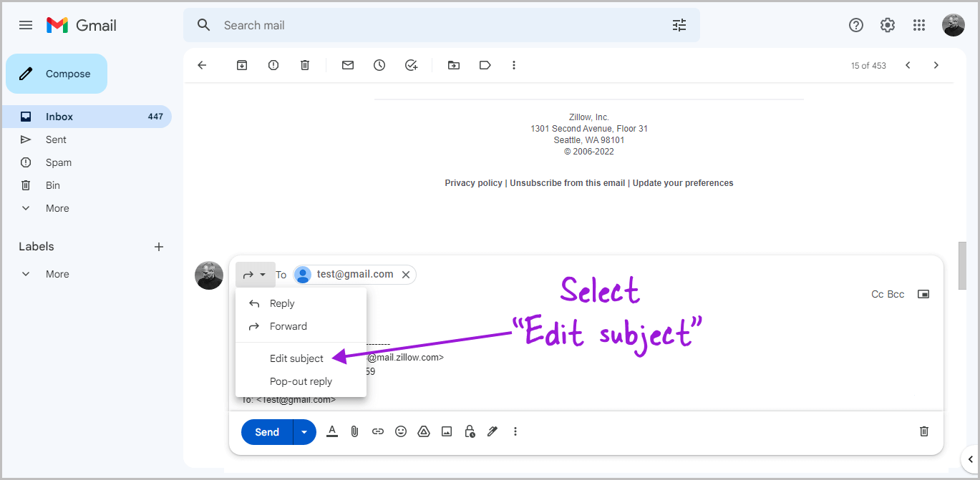Insert an emoji into the reply
Image resolution: width=980 pixels, height=480 pixels.
tap(401, 431)
